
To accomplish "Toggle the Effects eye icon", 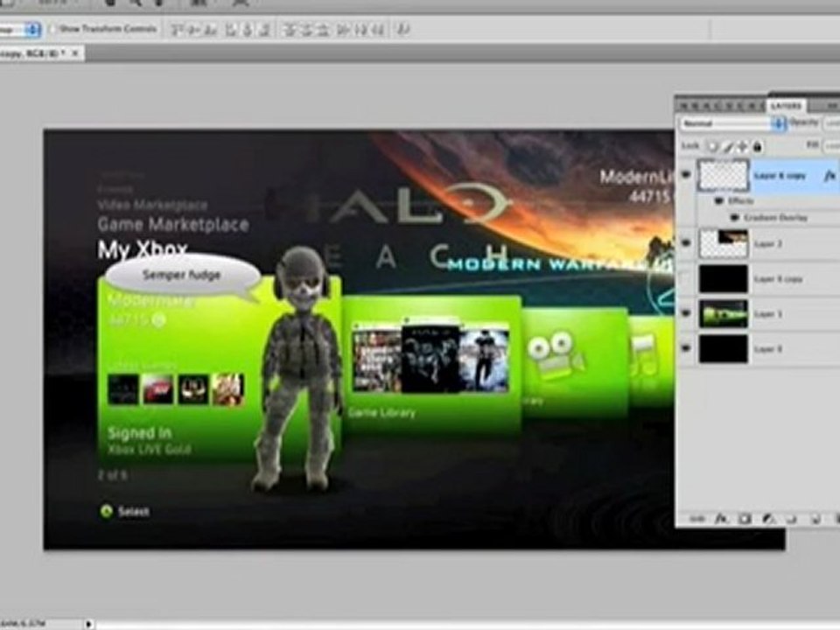I will coord(719,201).
